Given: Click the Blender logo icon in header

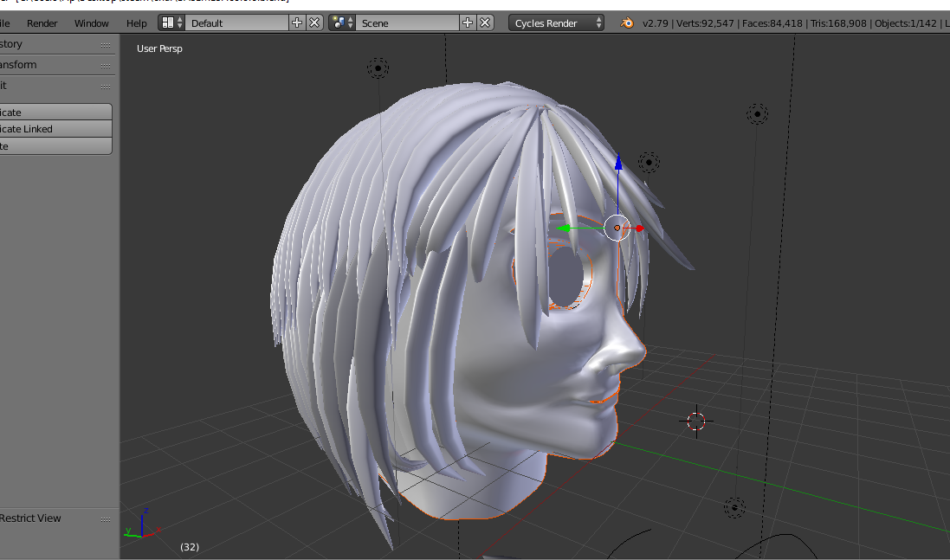Looking at the screenshot, I should tap(626, 23).
